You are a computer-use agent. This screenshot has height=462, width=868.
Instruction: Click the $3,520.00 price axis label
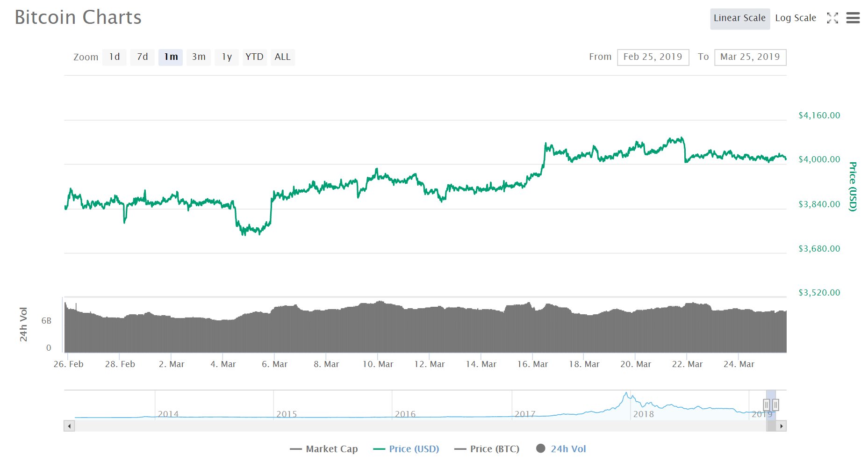[x=819, y=293]
